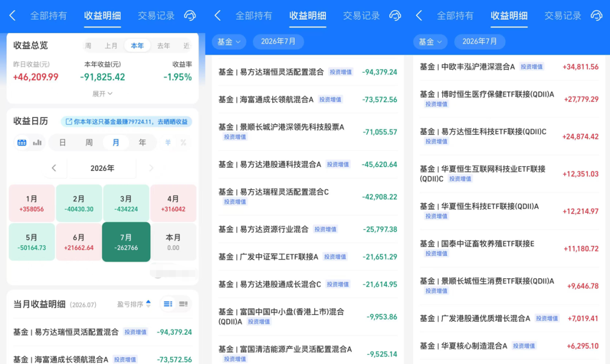Select 去年 period in 收益总览

coord(163,46)
